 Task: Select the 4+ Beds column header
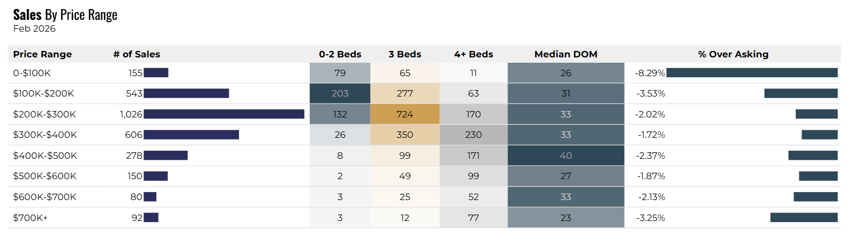(x=473, y=54)
